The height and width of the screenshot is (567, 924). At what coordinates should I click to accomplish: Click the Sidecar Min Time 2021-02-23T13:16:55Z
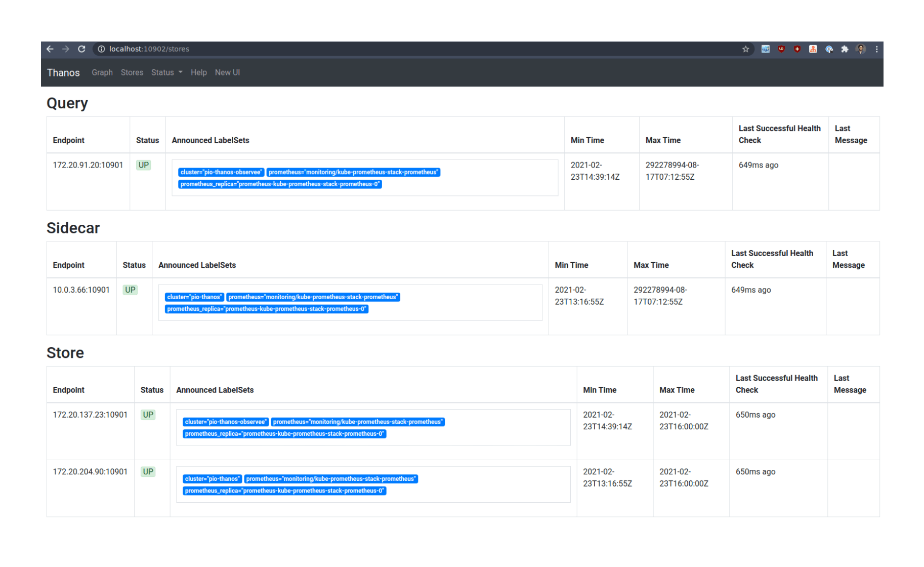(x=579, y=296)
